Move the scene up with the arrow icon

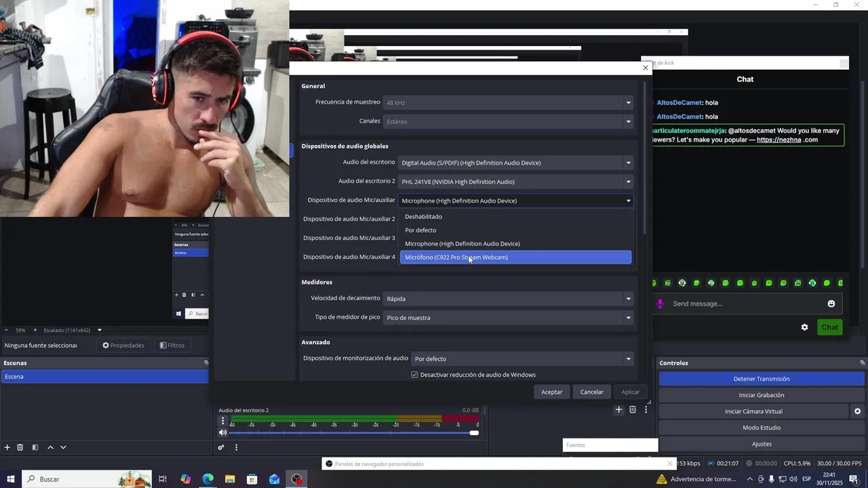(x=50, y=447)
